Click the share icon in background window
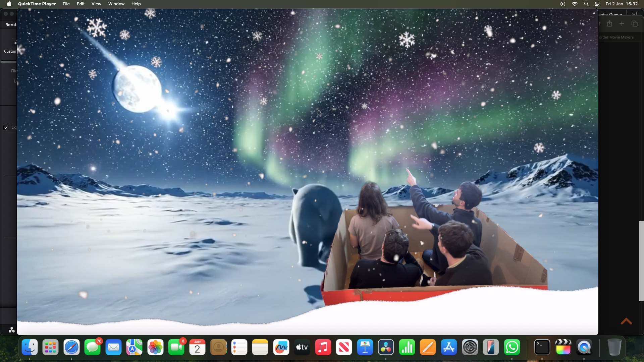Screen dimensions: 644x362 [609, 24]
